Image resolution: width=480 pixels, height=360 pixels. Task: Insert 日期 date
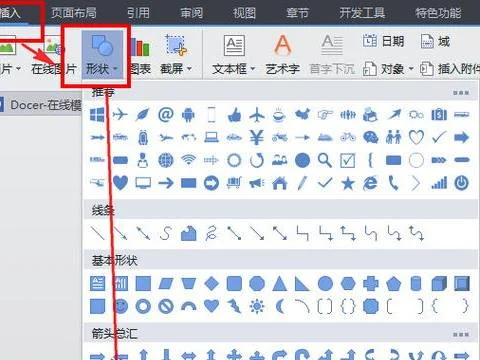(x=383, y=41)
